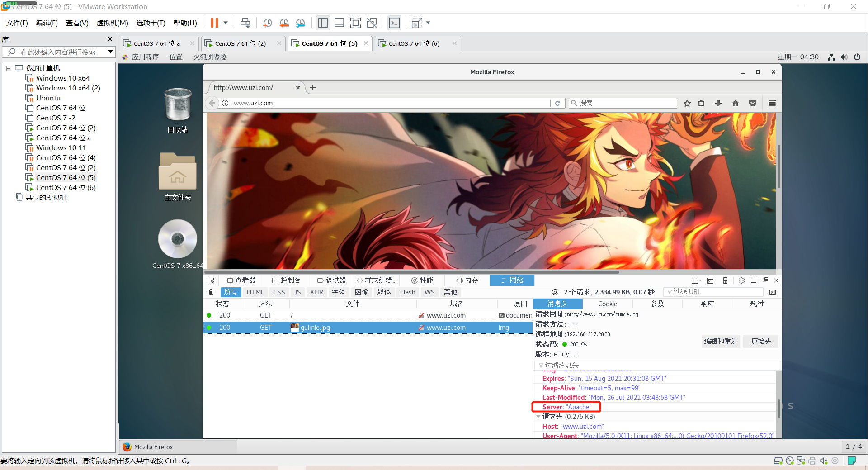Open the 位置 places menu
Screen dimensions: 868x470
coord(176,57)
